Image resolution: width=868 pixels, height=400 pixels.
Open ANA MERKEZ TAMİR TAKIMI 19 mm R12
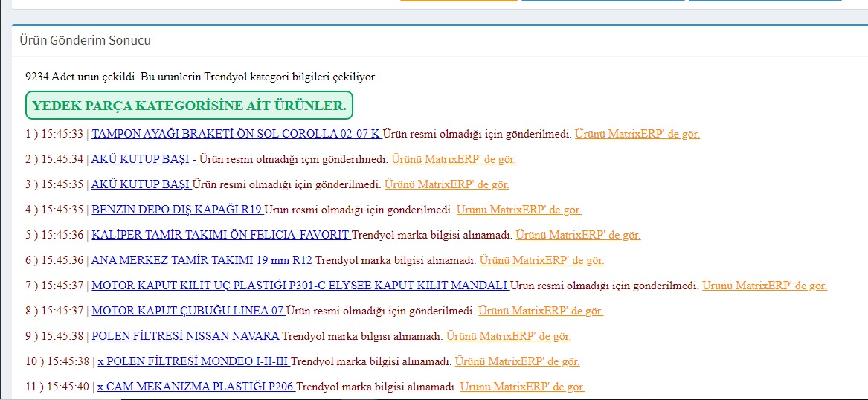[202, 260]
